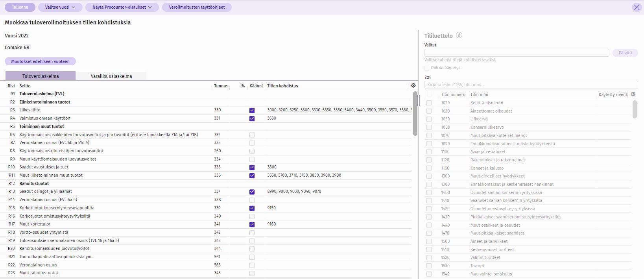Image resolution: width=644 pixels, height=279 pixels.
Task: Toggle select-all checkbox in account list header
Action: coord(429,94)
